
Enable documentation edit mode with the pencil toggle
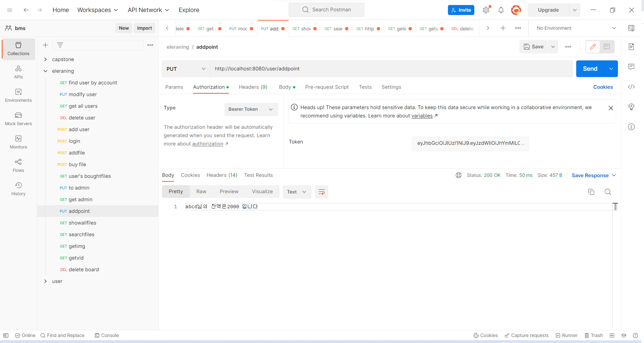593,47
